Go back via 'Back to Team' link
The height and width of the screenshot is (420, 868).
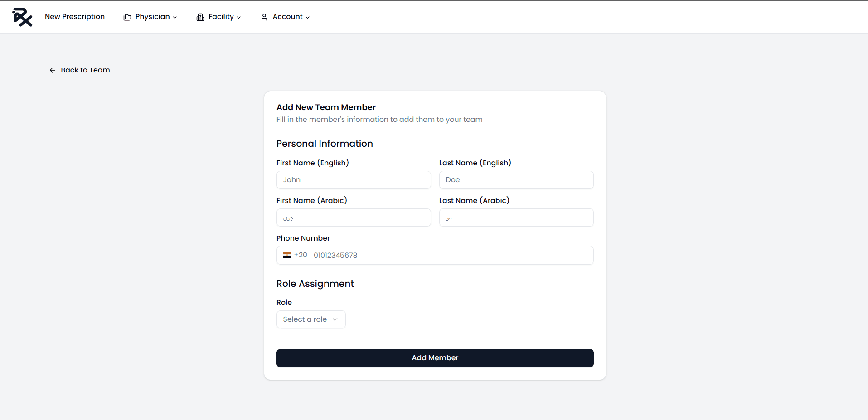tap(85, 70)
